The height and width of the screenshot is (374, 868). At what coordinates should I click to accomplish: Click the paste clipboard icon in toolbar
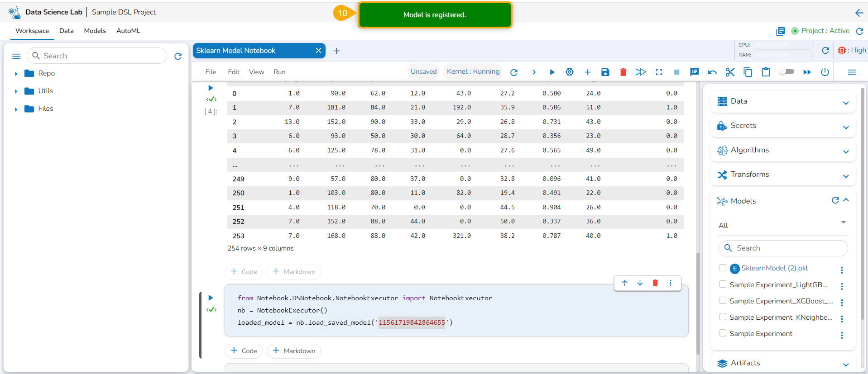(766, 72)
